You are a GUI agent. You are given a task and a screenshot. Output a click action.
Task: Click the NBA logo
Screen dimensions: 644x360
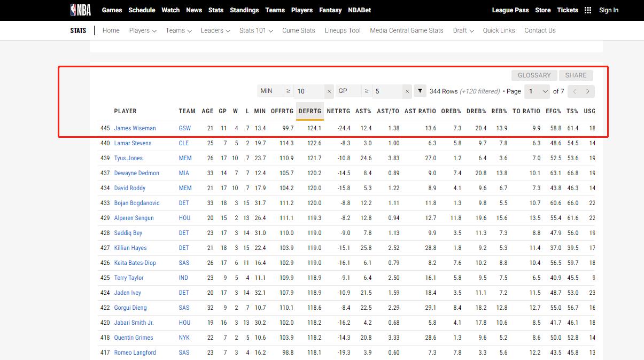tap(81, 10)
